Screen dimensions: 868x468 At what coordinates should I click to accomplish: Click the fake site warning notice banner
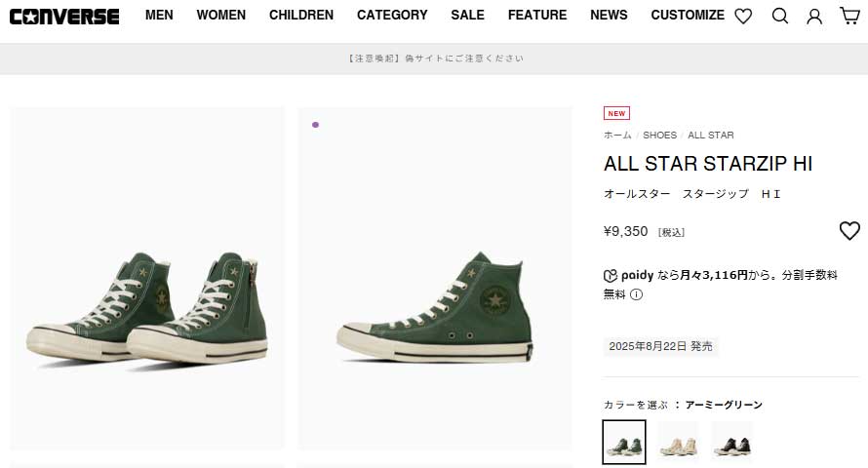tap(435, 58)
